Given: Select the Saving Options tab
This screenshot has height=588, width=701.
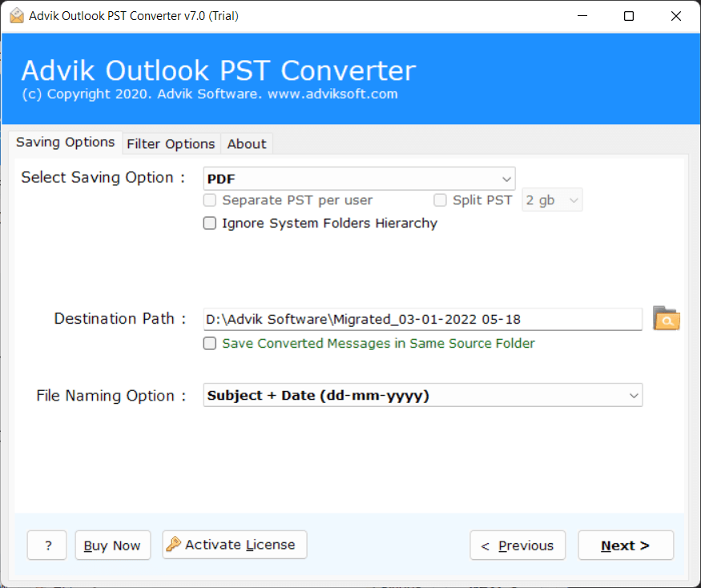Looking at the screenshot, I should 65,142.
